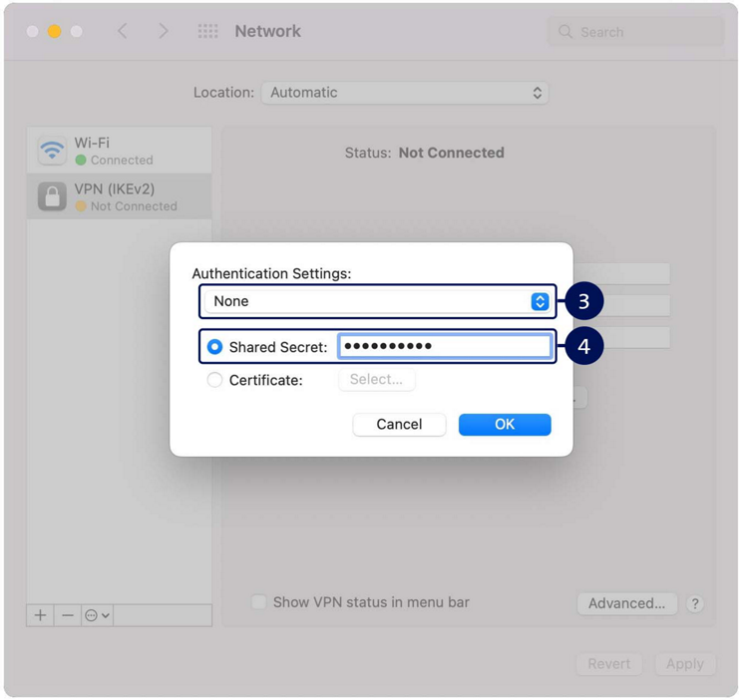Image resolution: width=742 pixels, height=700 pixels.
Task: Click the Network window title
Action: [268, 31]
